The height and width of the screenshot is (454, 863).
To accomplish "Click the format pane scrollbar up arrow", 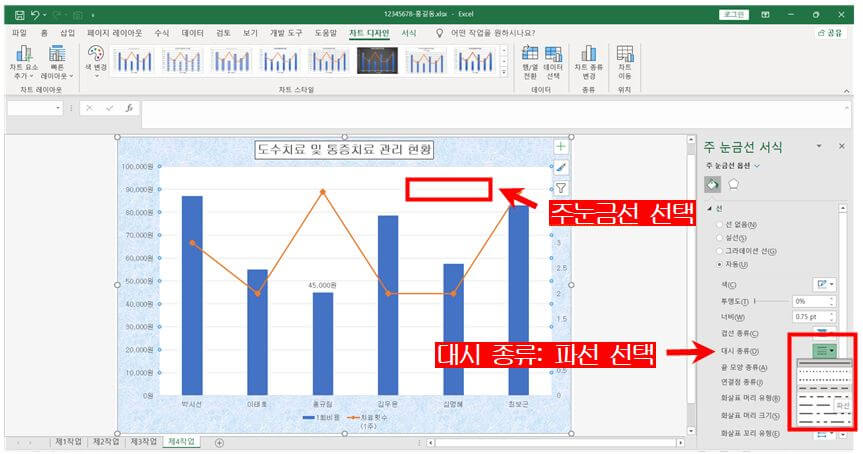I will coord(843,209).
